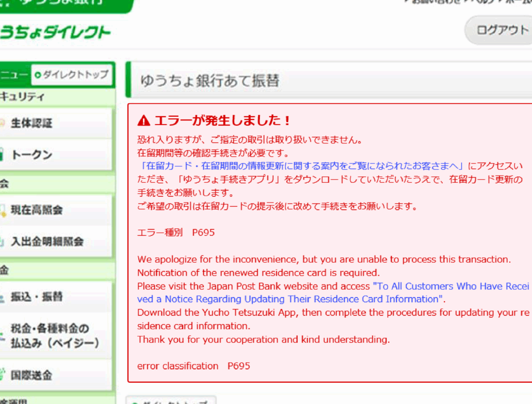Click the green dot icon beside ダイレクトトップ
532x404 pixels.
click(x=38, y=75)
